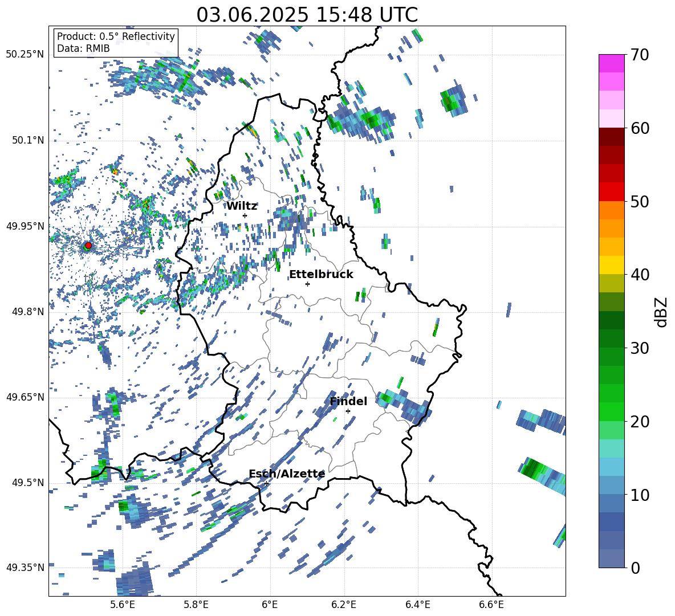Click the 6.6°E longitude label
This screenshot has width=675, height=616.
[x=491, y=605]
